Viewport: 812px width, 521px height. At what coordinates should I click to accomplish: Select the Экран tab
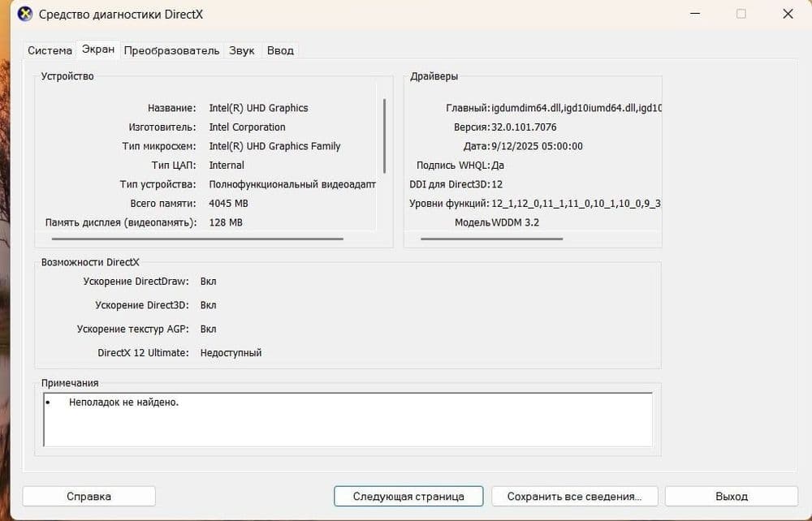click(98, 50)
